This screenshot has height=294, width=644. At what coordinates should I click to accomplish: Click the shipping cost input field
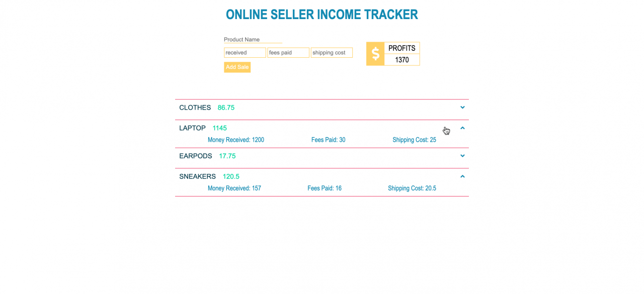pyautogui.click(x=332, y=53)
